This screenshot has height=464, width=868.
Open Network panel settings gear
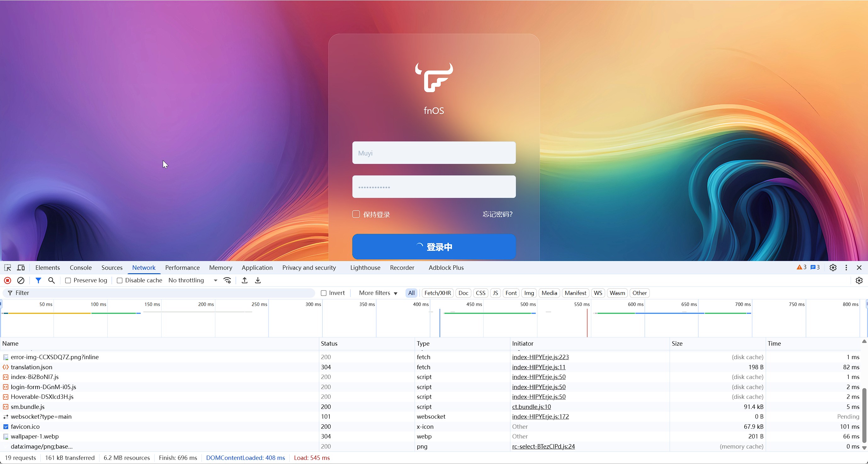(x=859, y=280)
